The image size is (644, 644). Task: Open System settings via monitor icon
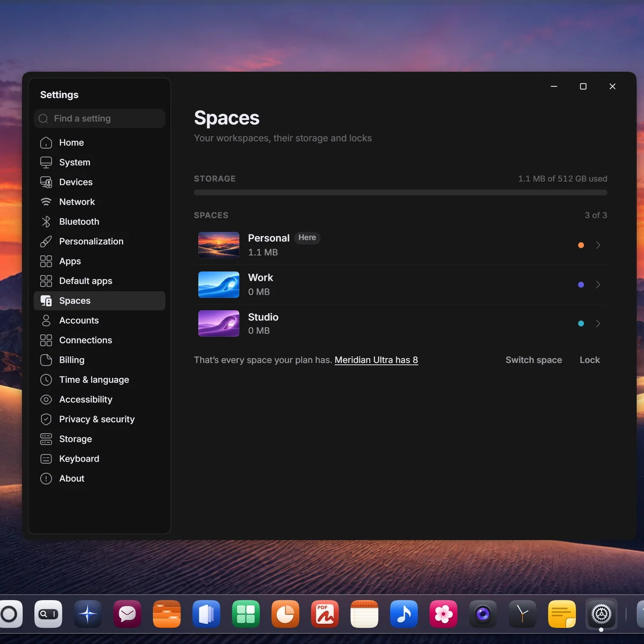pyautogui.click(x=46, y=163)
